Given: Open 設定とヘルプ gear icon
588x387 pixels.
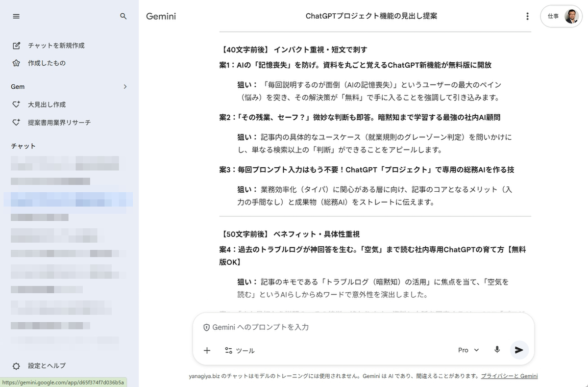Looking at the screenshot, I should pos(16,366).
